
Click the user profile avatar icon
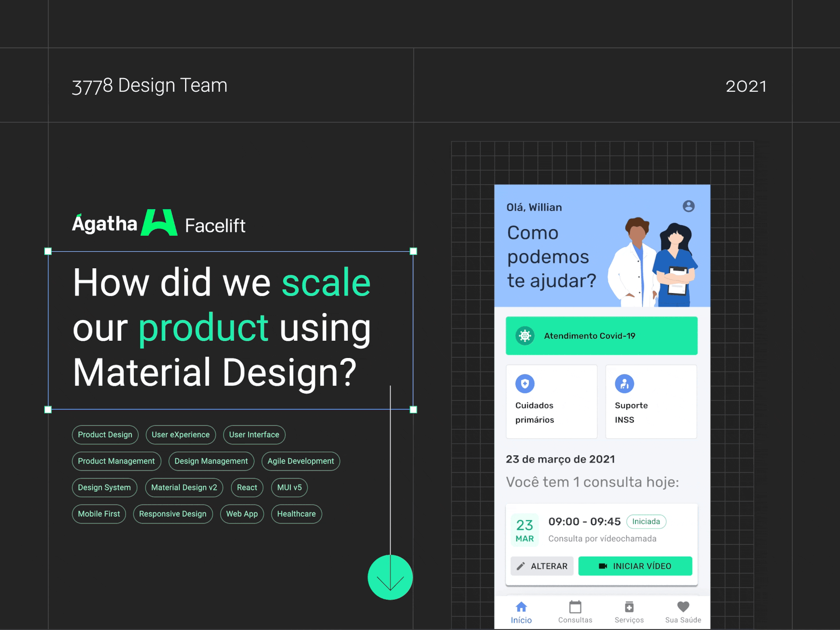pyautogui.click(x=688, y=206)
